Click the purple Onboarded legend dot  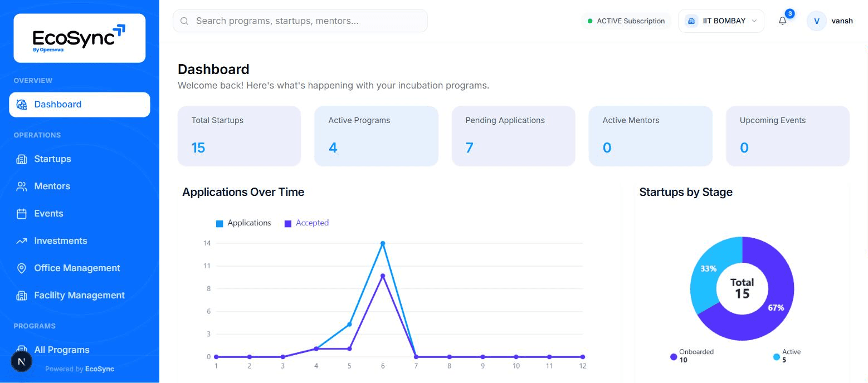(674, 357)
